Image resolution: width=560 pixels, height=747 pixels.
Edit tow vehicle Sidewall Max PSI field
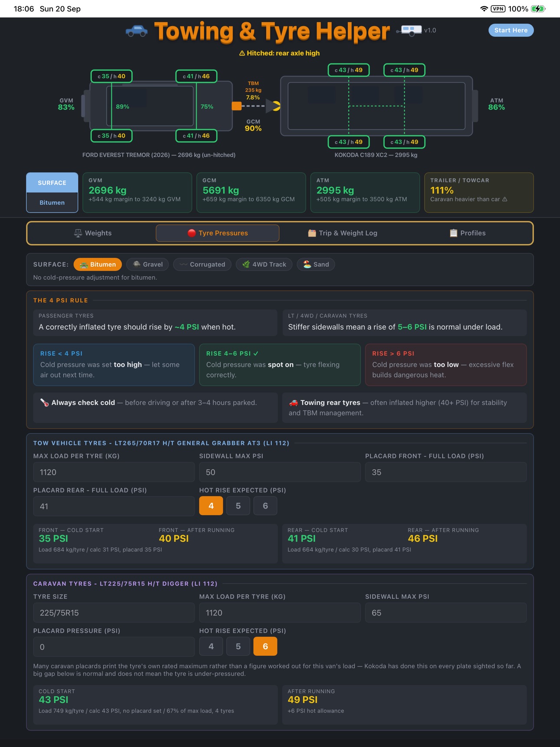280,472
